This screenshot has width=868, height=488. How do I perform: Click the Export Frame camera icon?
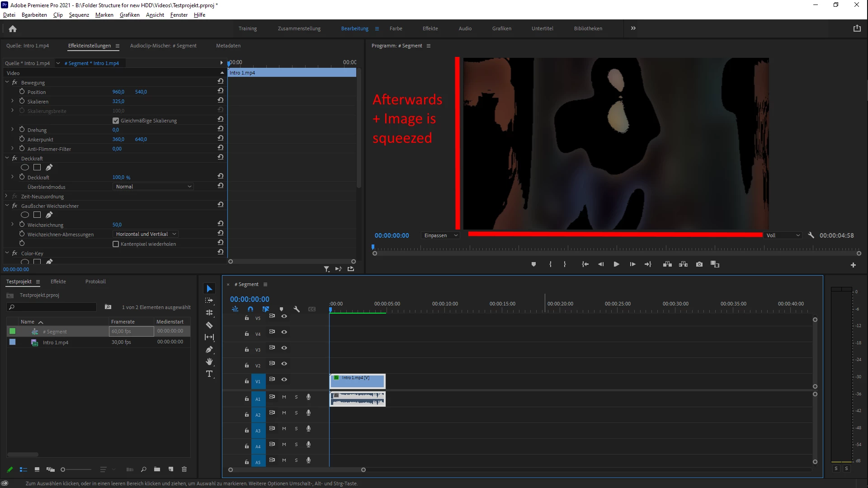tap(699, 264)
